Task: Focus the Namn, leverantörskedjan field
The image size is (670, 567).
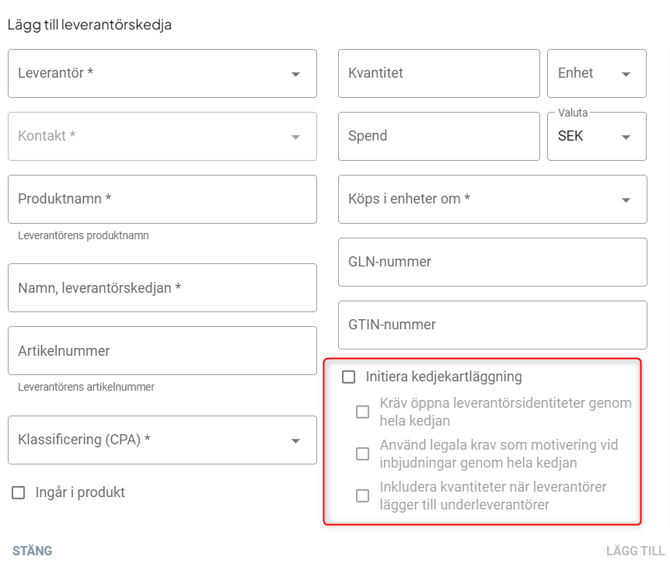Action: pos(162,288)
